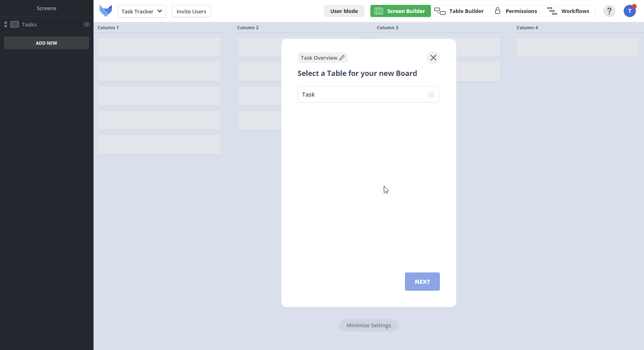
Task: Click the Tasks screen icon in sidebar
Action: coord(15,24)
